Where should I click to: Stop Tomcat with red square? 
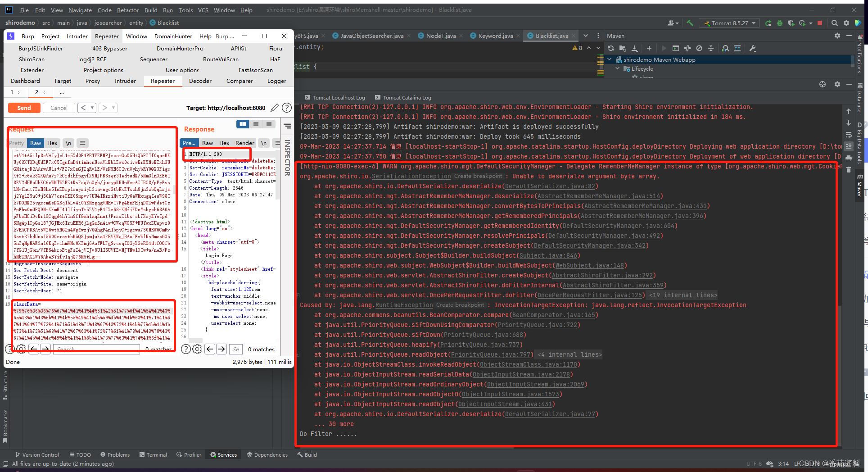(820, 23)
